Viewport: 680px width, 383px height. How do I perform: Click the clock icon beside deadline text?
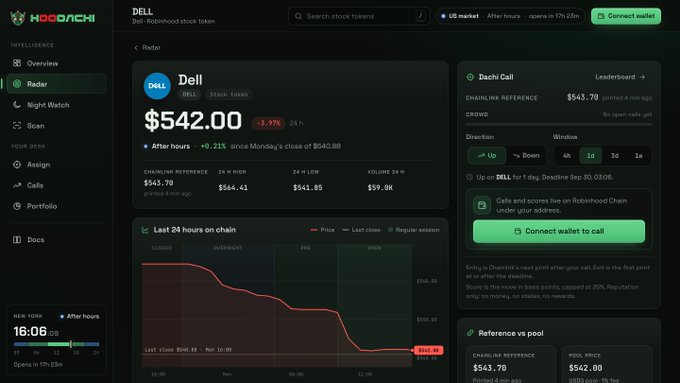(469, 177)
